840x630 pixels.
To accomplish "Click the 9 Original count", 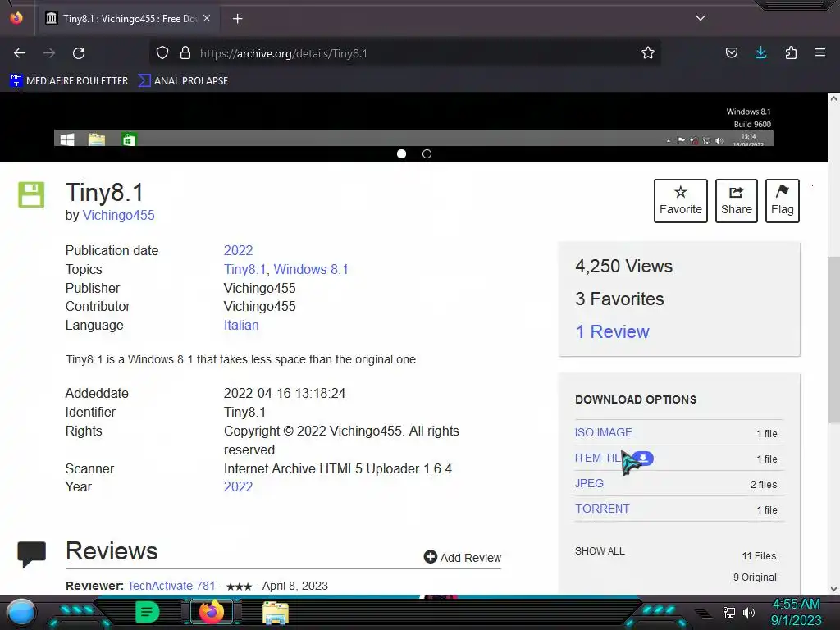I will coord(755,577).
